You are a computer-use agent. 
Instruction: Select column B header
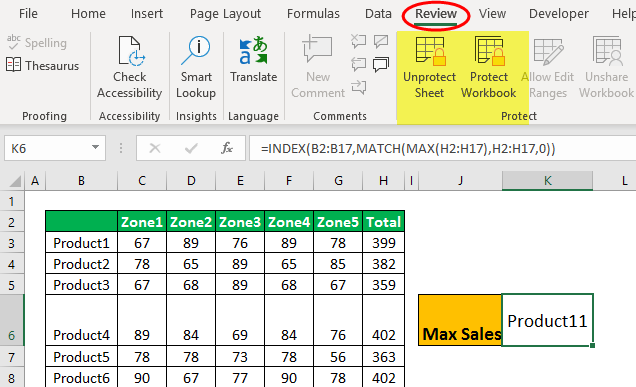coord(82,181)
